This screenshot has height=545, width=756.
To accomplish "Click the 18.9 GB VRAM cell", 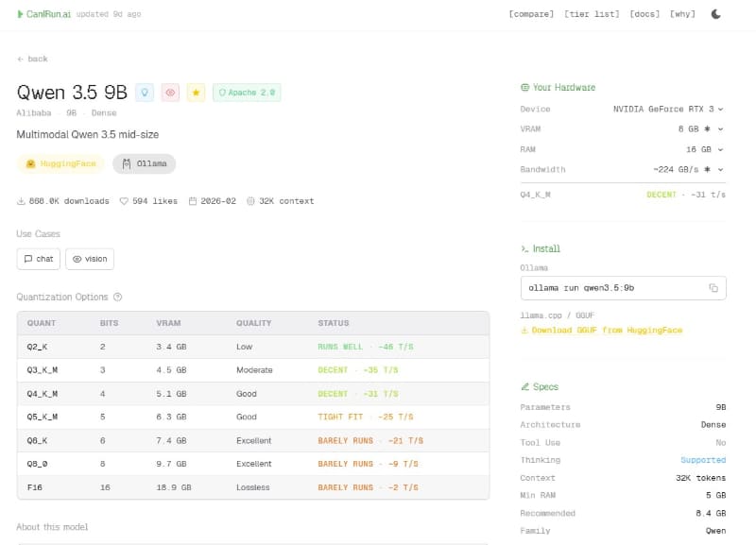I will (174, 487).
